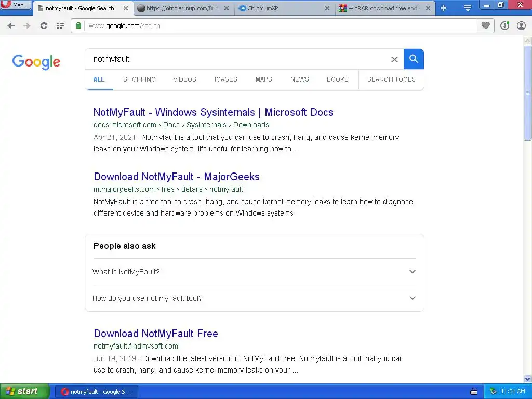532x399 pixels.
Task: Expand How do you use not my fault tool?
Action: pos(254,298)
